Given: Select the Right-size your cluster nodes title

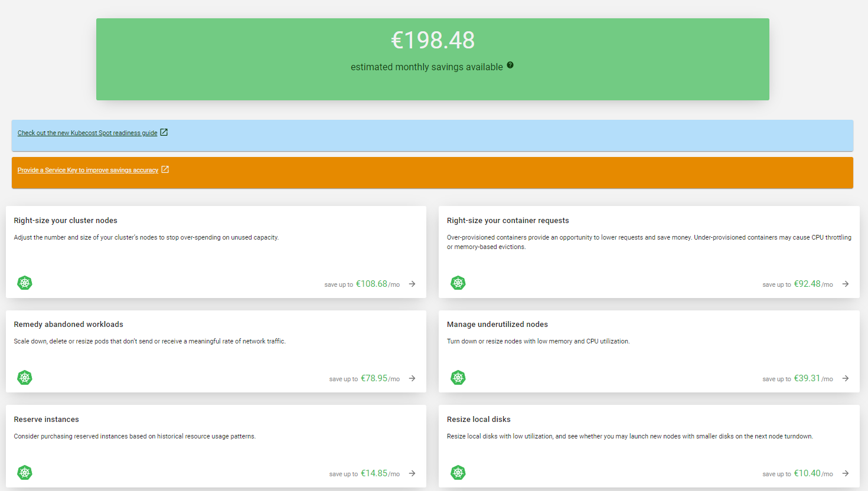Looking at the screenshot, I should [x=66, y=221].
